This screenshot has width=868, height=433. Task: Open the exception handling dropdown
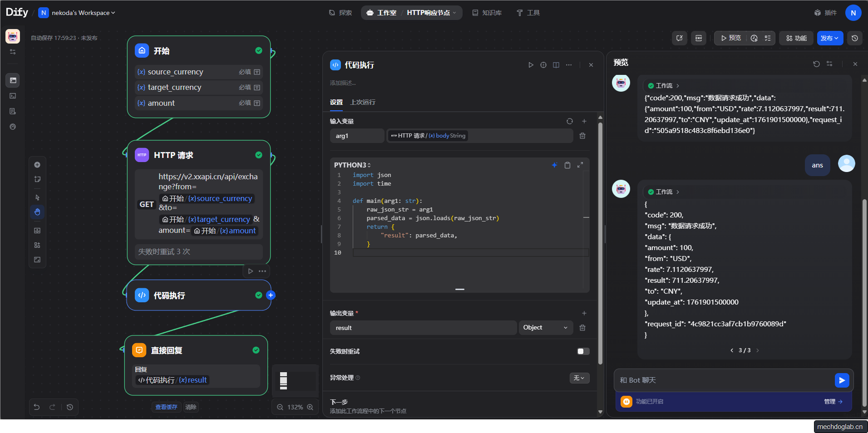tap(579, 378)
